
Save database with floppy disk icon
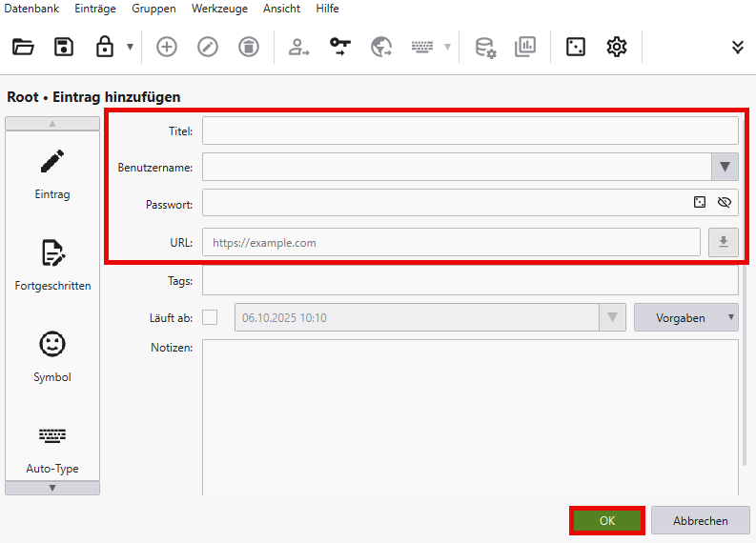click(64, 47)
